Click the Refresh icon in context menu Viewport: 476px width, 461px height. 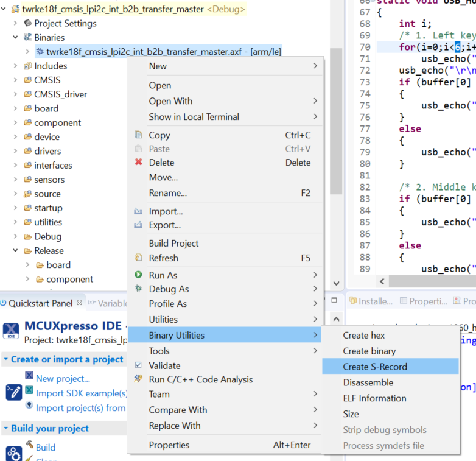click(138, 258)
